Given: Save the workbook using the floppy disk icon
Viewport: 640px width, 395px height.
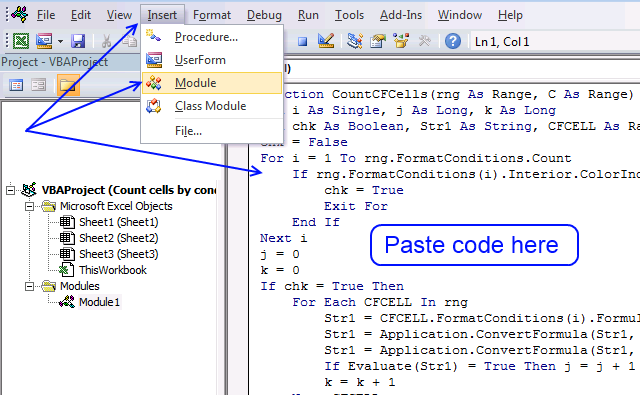Looking at the screenshot, I should 78,41.
